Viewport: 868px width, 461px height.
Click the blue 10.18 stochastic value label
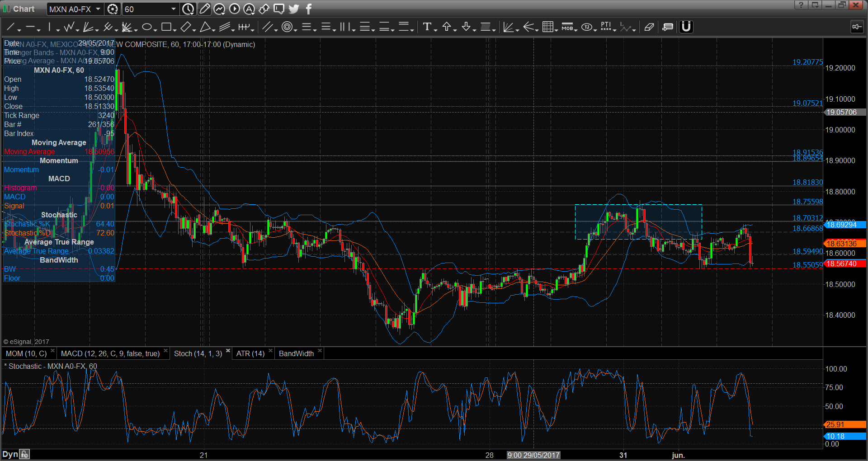(844, 436)
